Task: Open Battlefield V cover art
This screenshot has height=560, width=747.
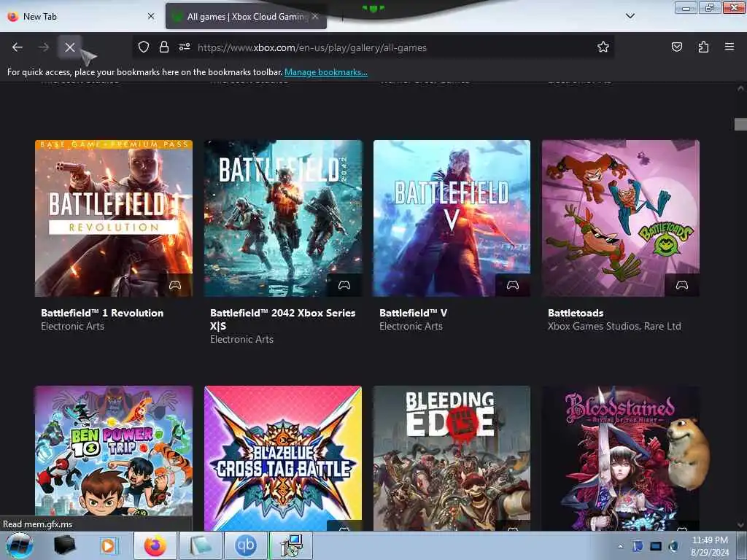Action: pos(452,218)
